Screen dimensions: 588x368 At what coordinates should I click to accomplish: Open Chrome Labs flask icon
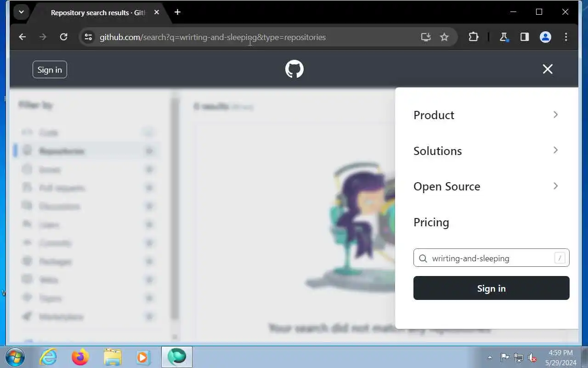pos(504,37)
